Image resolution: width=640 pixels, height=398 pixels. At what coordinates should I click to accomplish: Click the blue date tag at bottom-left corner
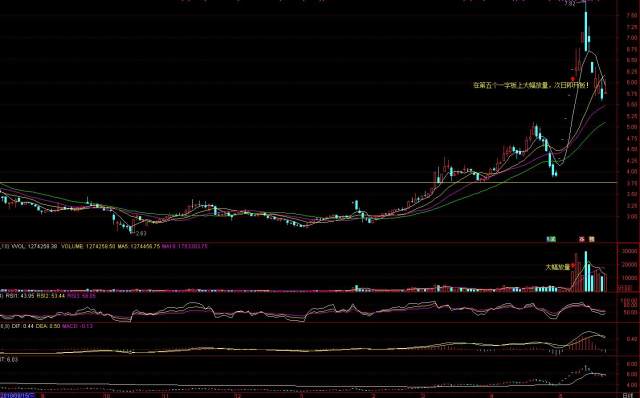(x=18, y=396)
